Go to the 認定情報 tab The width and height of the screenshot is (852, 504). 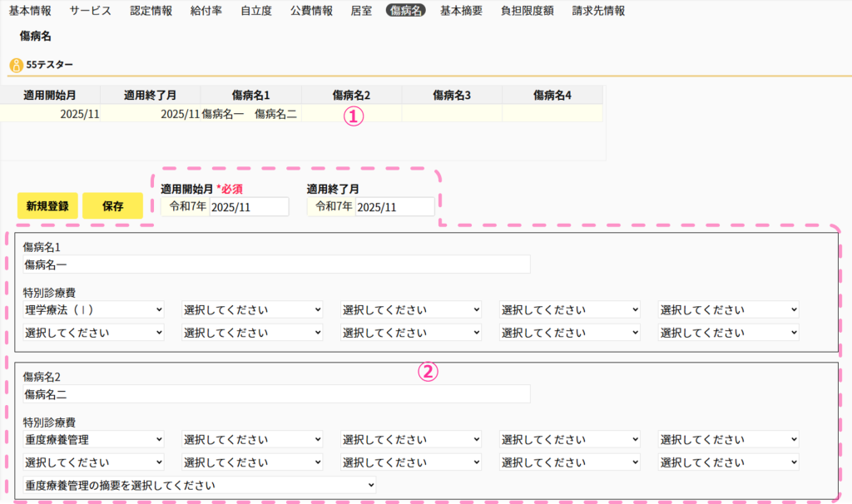coord(151,11)
